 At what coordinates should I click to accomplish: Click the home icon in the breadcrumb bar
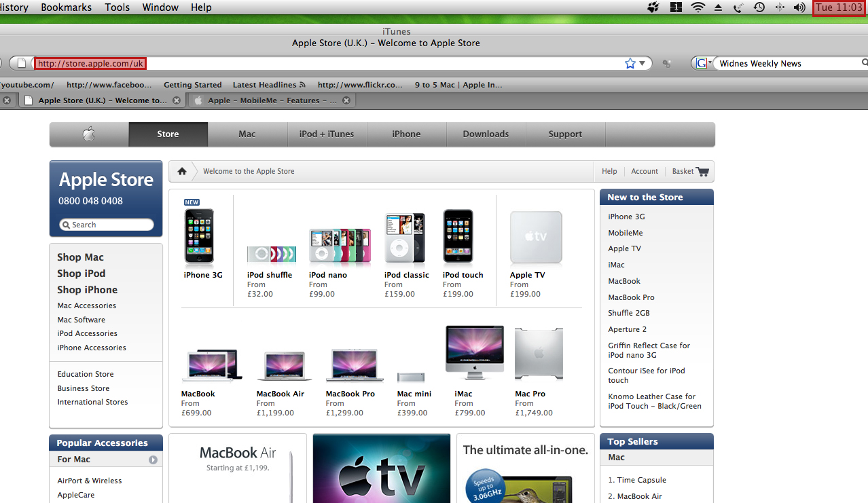pyautogui.click(x=182, y=171)
